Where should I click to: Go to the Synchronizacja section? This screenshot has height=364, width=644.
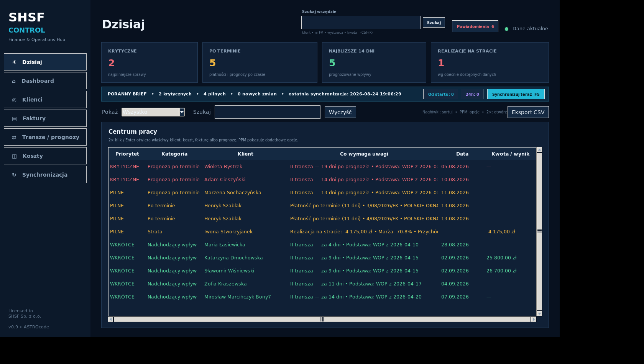45,175
